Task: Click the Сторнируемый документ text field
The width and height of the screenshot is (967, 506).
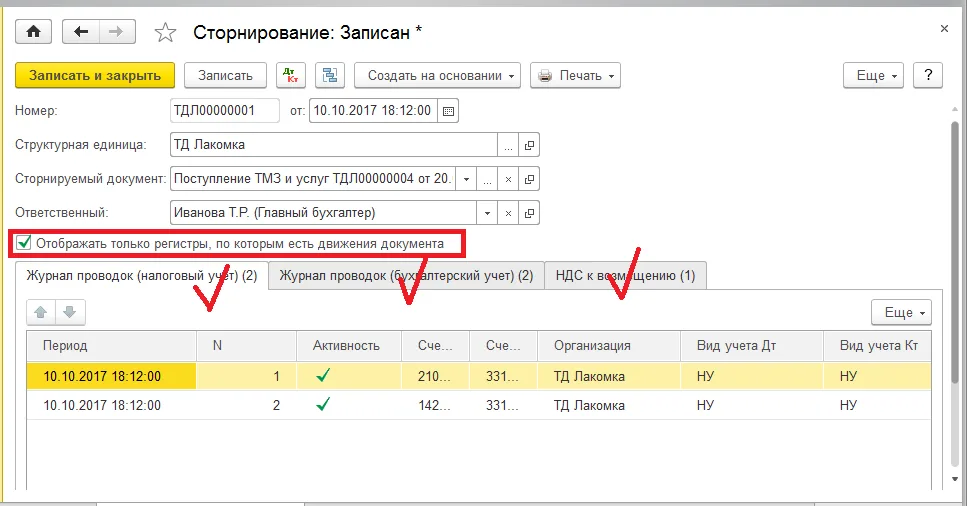Action: pyautogui.click(x=313, y=180)
